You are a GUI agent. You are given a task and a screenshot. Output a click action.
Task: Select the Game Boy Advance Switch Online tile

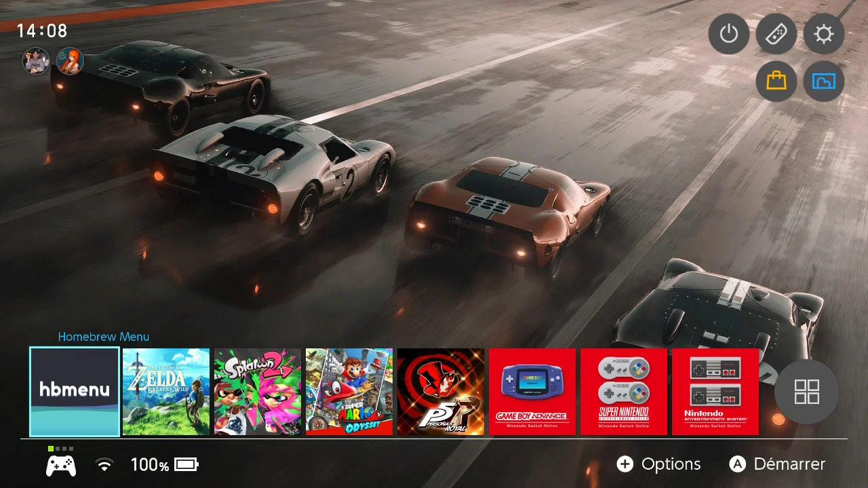[532, 392]
